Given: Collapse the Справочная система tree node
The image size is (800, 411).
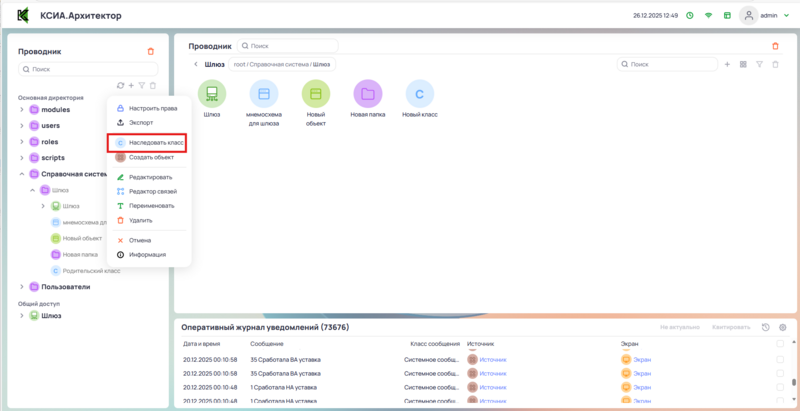Looking at the screenshot, I should pos(22,174).
